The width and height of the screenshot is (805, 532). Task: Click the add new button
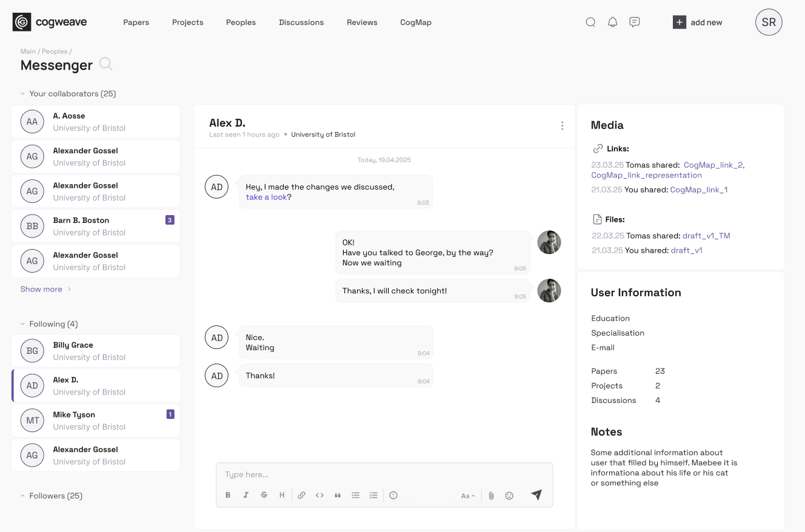[x=698, y=22]
